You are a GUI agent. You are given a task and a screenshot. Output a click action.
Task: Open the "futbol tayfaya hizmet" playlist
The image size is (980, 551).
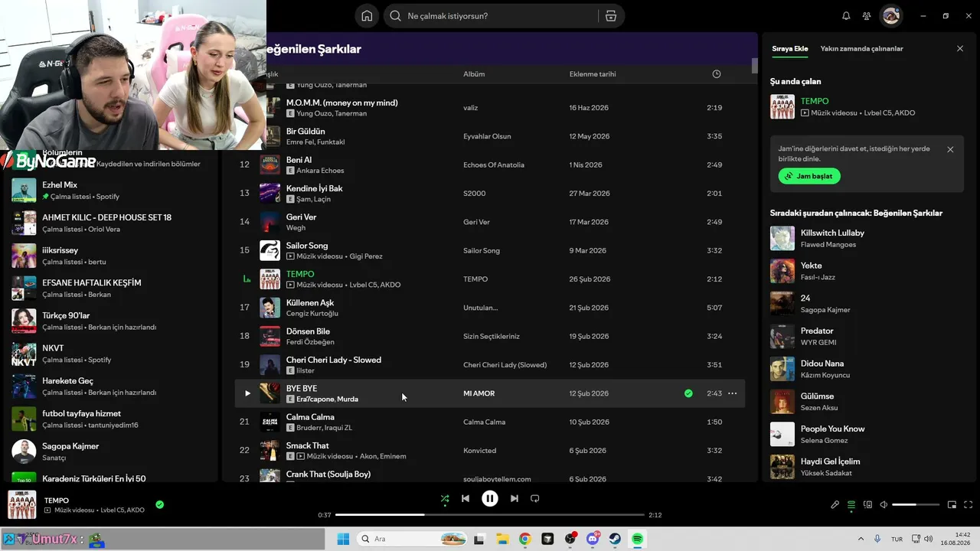pos(112,419)
